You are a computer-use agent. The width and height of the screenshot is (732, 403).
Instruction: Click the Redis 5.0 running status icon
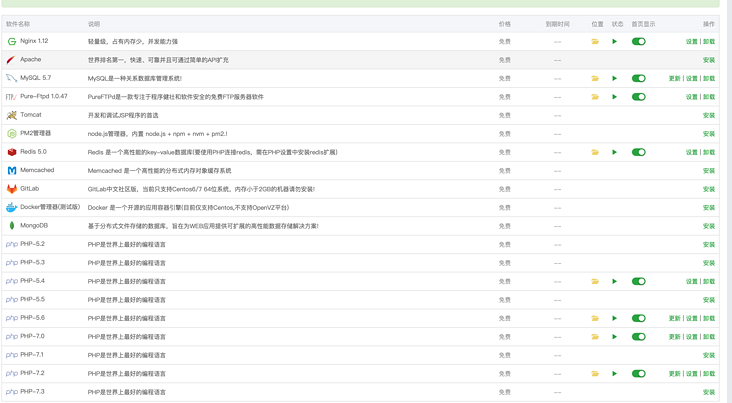tap(614, 152)
